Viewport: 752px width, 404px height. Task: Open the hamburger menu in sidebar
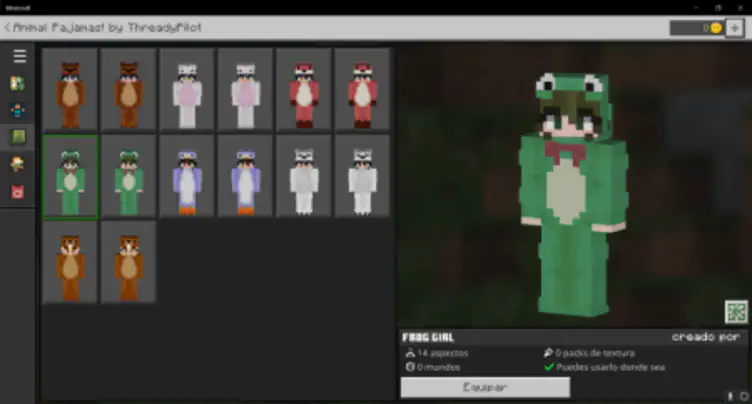point(19,56)
